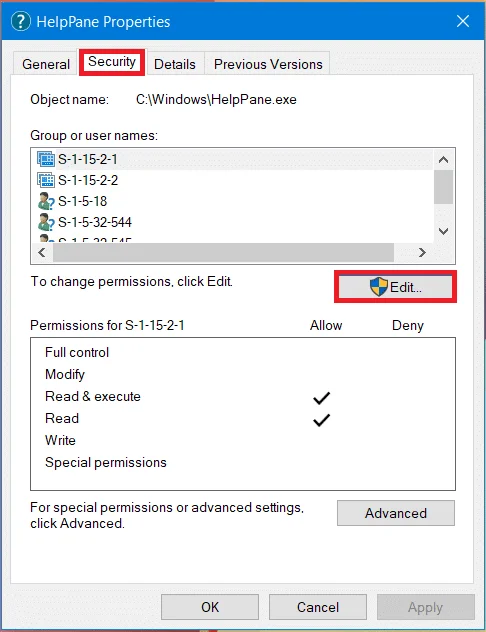The width and height of the screenshot is (486, 632).
Task: Click the vertical scrollbar thumb in user list
Action: (x=443, y=187)
